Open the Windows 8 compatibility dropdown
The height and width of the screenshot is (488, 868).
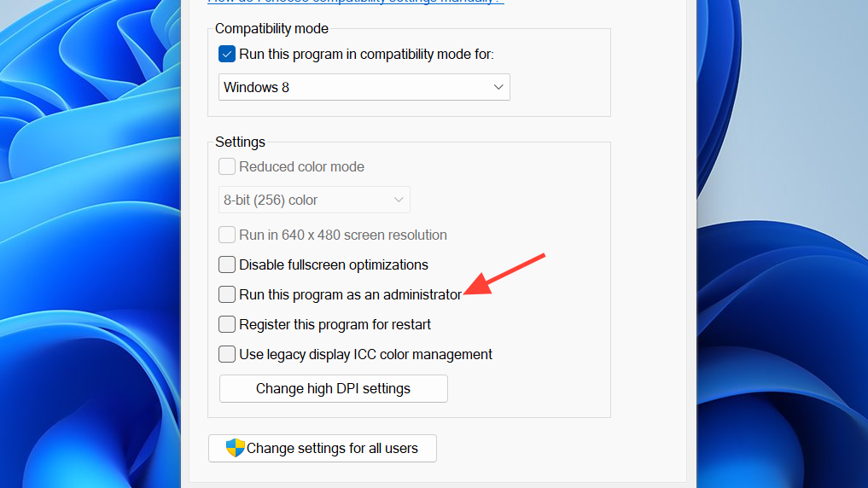(x=364, y=87)
